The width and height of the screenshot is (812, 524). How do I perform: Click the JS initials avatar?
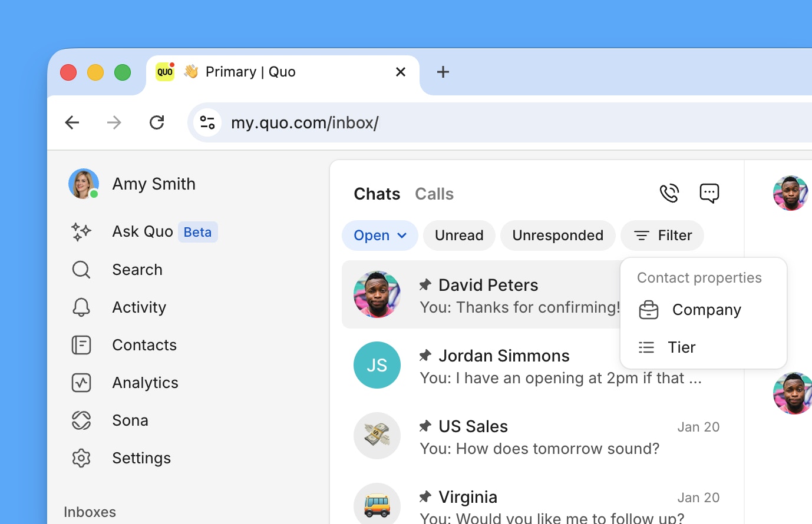point(377,365)
